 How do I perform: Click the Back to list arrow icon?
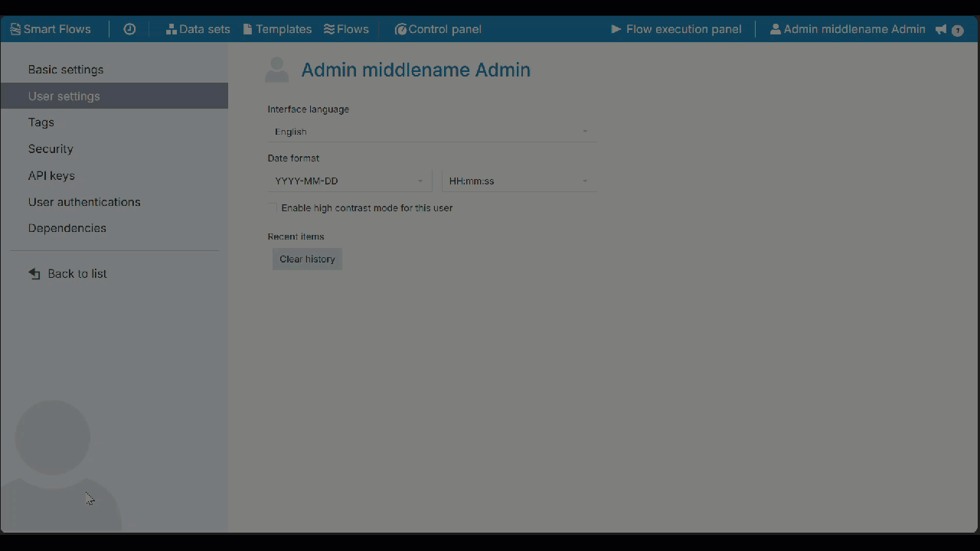(x=34, y=274)
